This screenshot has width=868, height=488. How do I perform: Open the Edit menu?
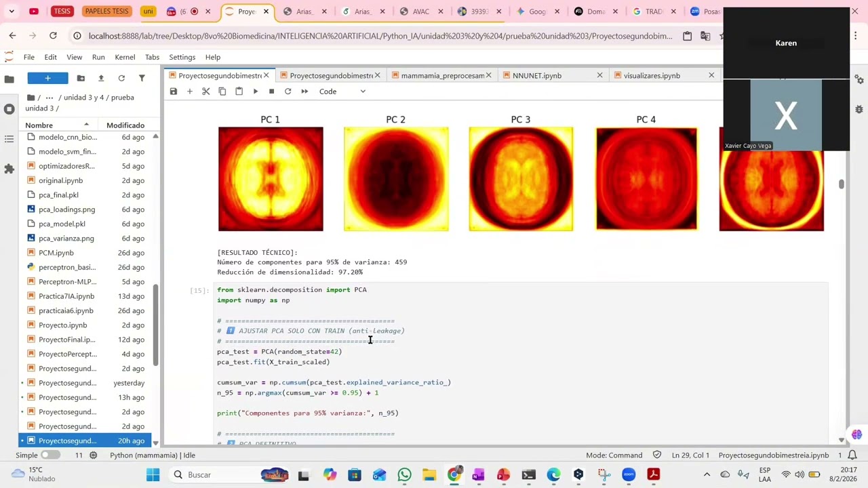pos(51,57)
